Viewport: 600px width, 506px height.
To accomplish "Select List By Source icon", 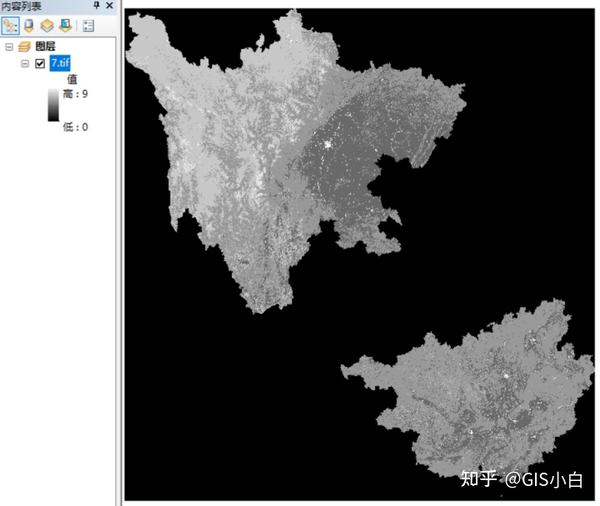I will 29,26.
